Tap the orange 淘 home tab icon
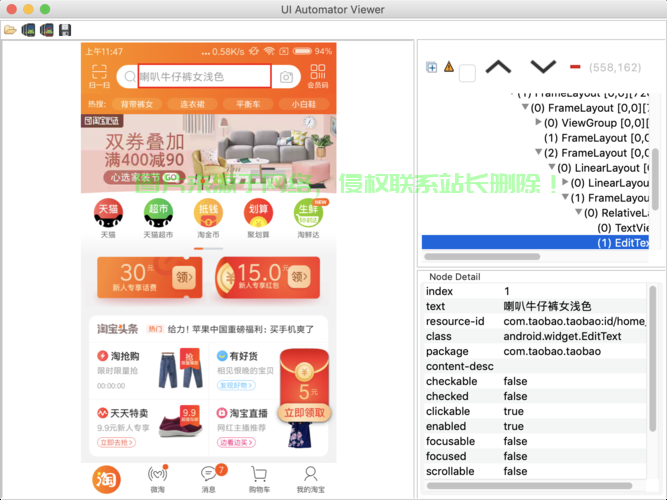This screenshot has height=500, width=667. tap(106, 480)
